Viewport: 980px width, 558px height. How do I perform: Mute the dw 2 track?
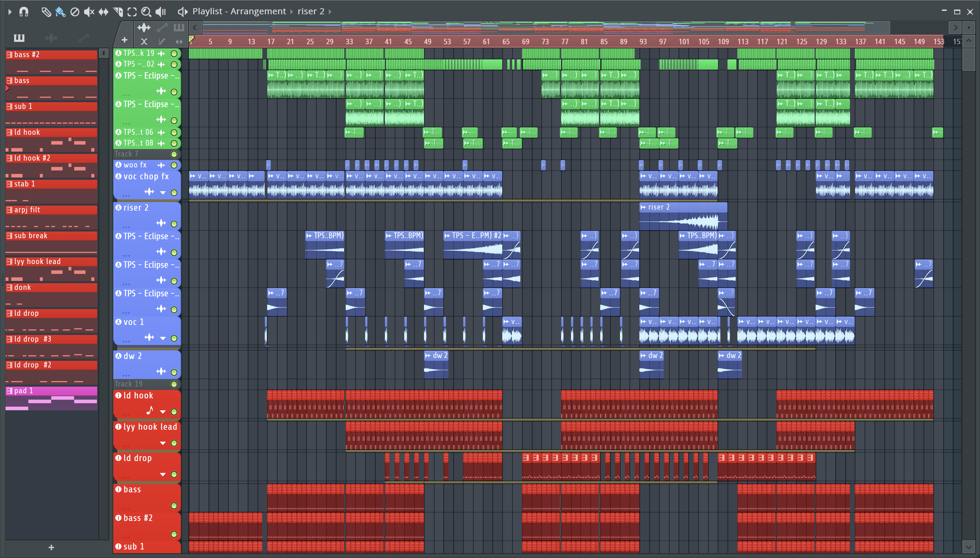click(174, 372)
